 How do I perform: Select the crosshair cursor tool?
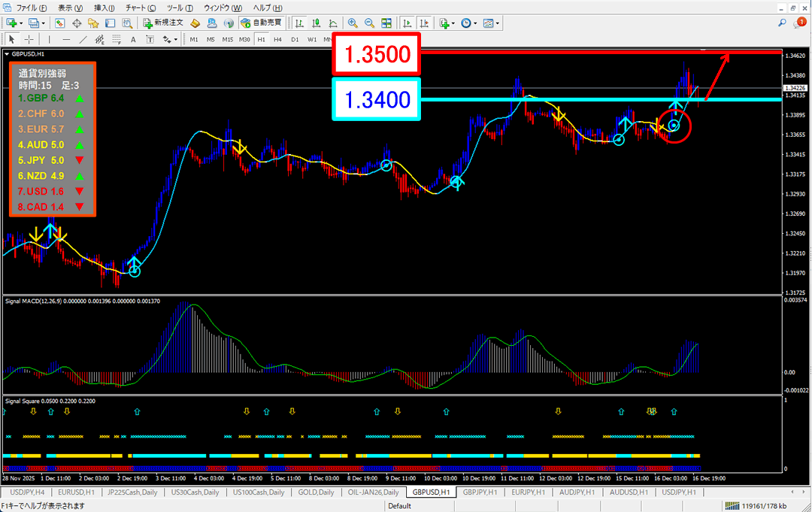pyautogui.click(x=29, y=39)
